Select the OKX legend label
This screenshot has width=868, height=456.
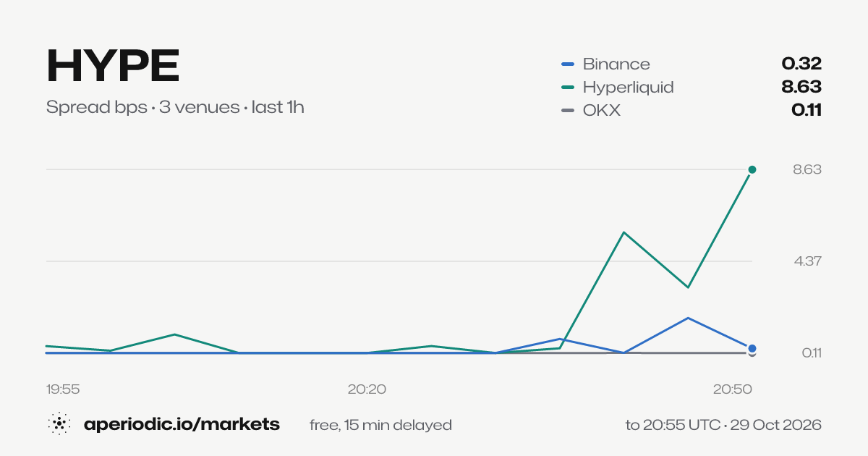click(602, 111)
